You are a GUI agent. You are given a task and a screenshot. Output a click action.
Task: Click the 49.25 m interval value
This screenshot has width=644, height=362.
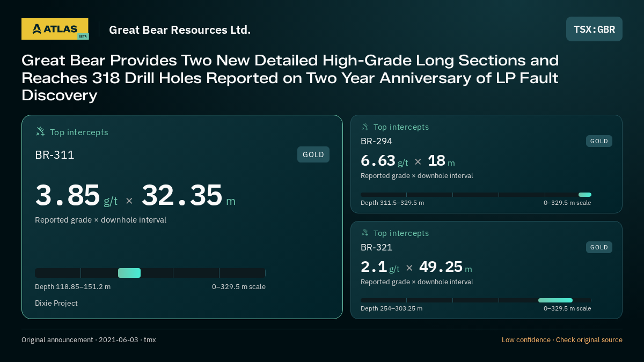coord(445,267)
